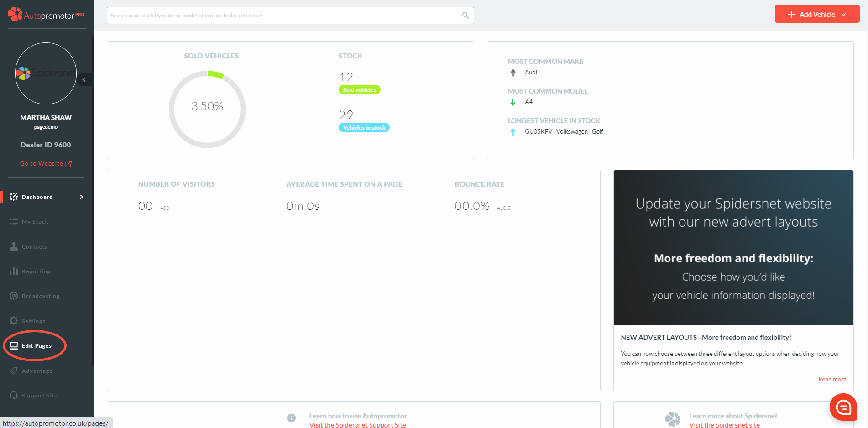Collapse the sidebar with arrow toggle
Screen dimensions: 868x428
coord(84,80)
